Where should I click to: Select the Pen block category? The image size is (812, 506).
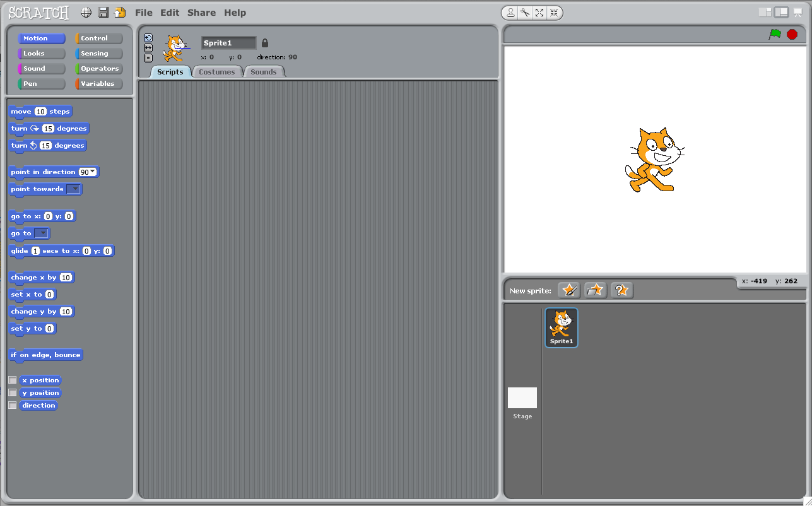pyautogui.click(x=42, y=84)
